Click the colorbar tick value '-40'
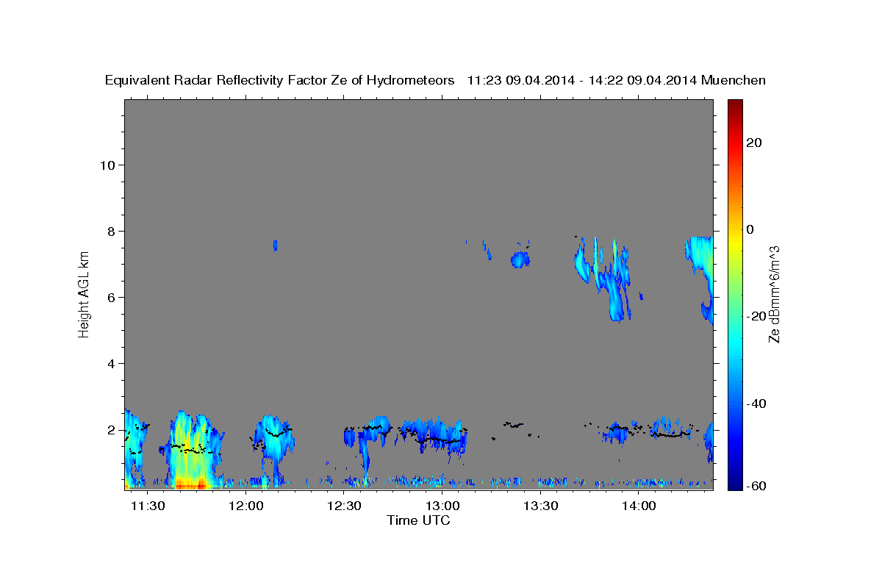The width and height of the screenshot is (882, 588). pyautogui.click(x=756, y=404)
